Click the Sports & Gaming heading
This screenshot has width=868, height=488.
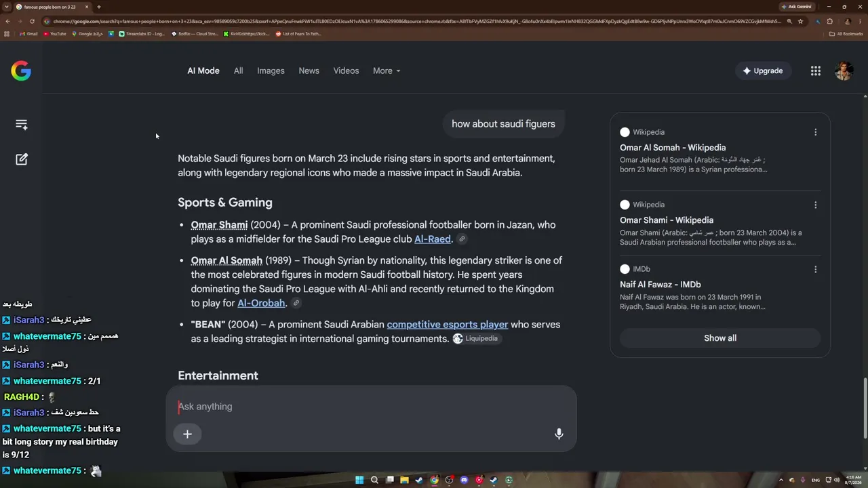coord(225,203)
